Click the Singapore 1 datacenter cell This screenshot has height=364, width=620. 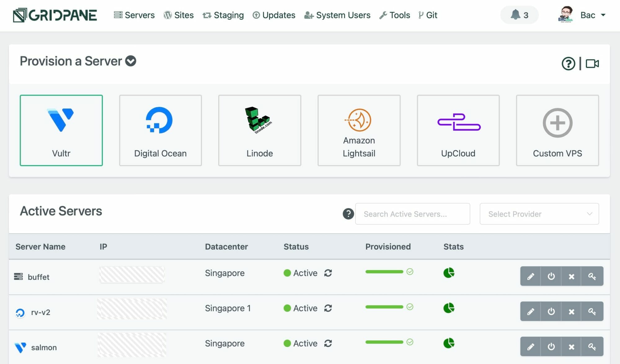tap(228, 308)
